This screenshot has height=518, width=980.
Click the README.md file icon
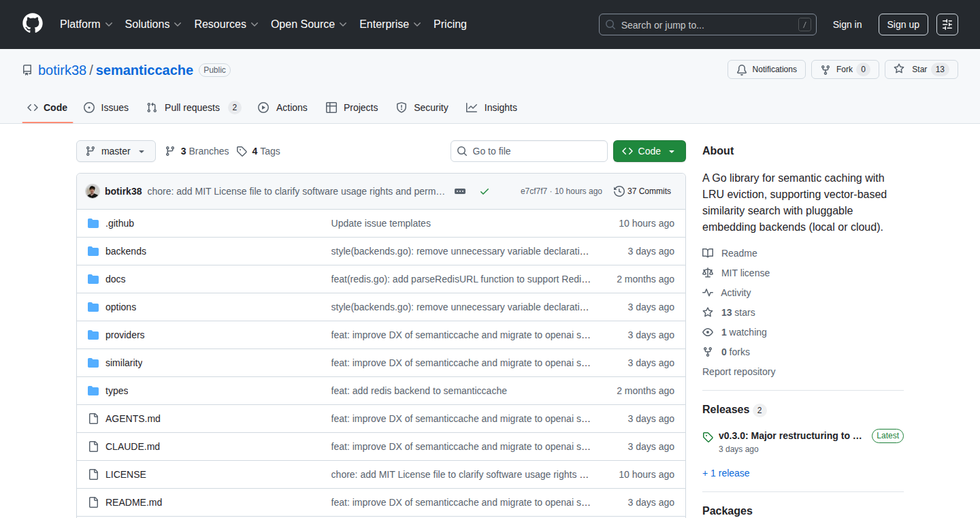(x=93, y=502)
